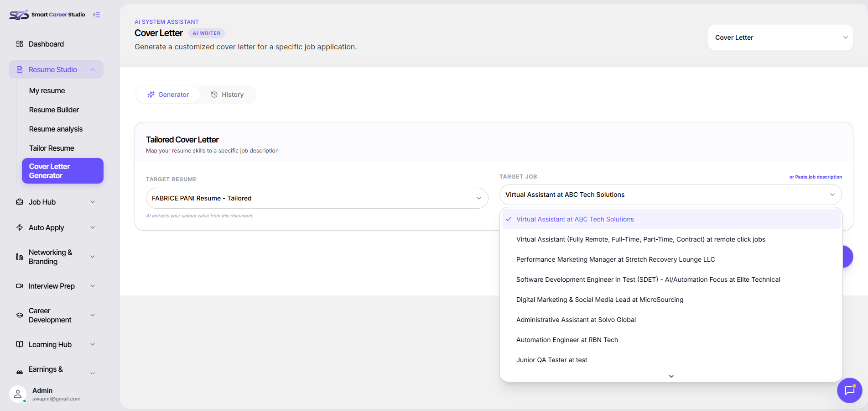Open My resume page

point(47,90)
